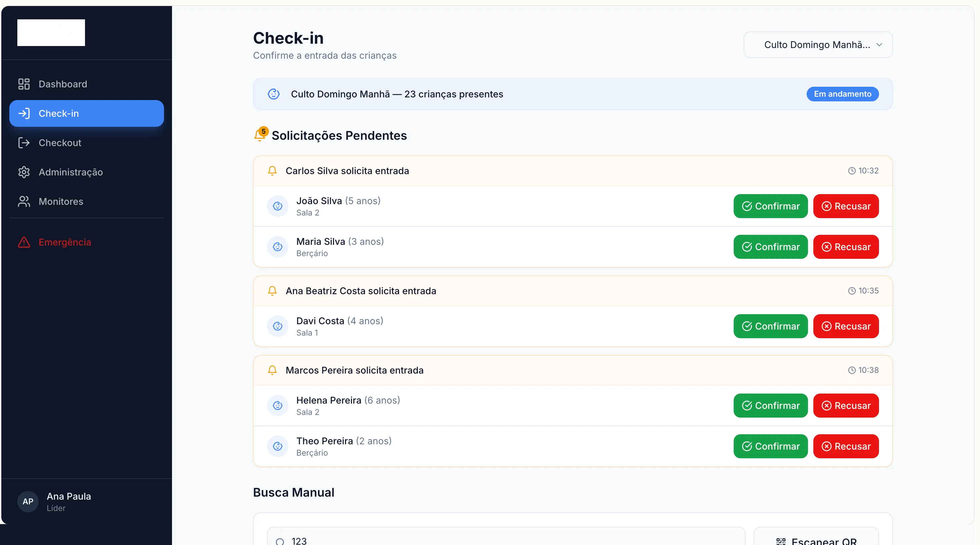
Task: Click the AP user avatar
Action: (28, 501)
